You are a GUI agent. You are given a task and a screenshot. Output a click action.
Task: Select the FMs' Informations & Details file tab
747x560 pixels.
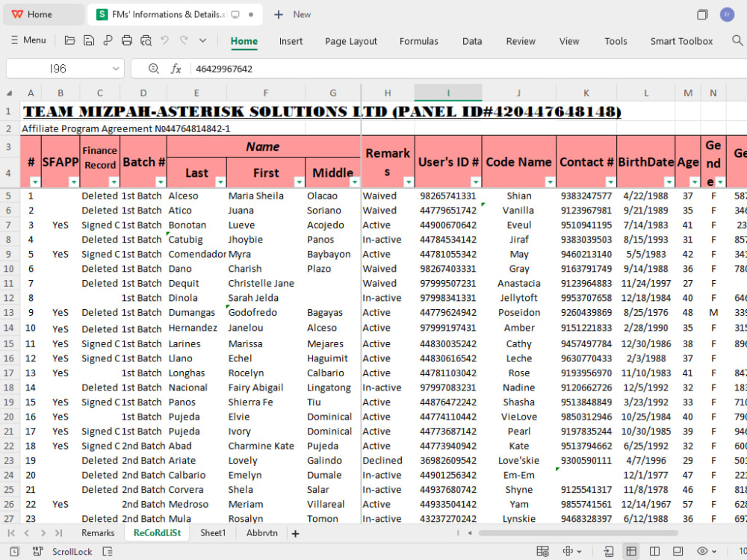(175, 14)
